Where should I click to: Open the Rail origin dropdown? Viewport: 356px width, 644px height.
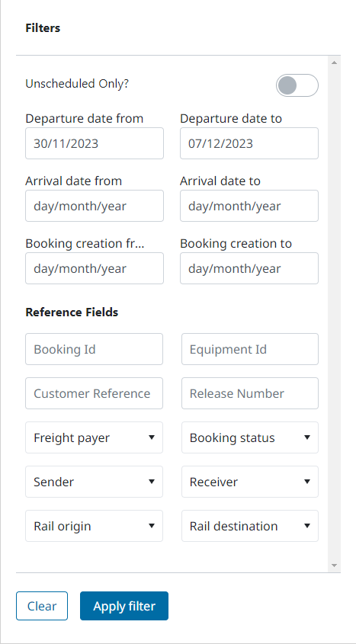[94, 526]
